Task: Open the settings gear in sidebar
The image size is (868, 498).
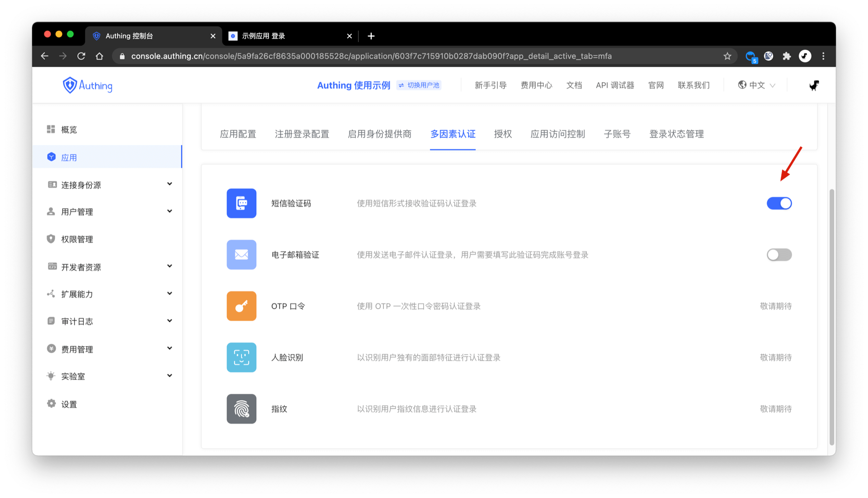Action: click(x=52, y=403)
